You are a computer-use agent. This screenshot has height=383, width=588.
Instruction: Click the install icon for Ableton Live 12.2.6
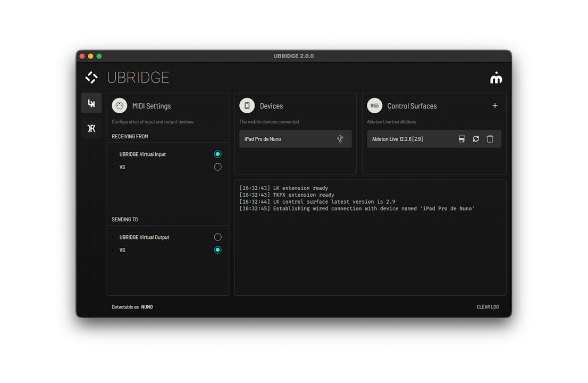461,139
